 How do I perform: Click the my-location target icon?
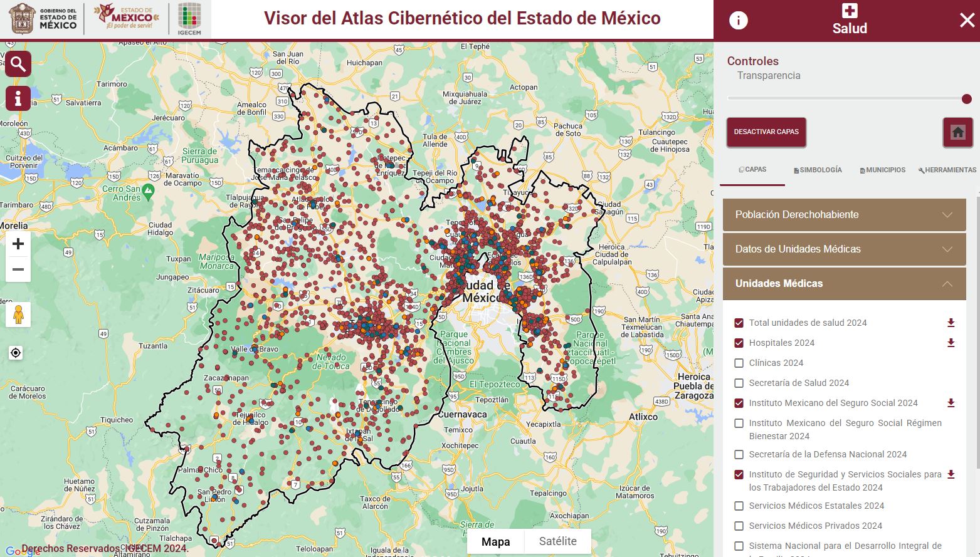tap(16, 353)
